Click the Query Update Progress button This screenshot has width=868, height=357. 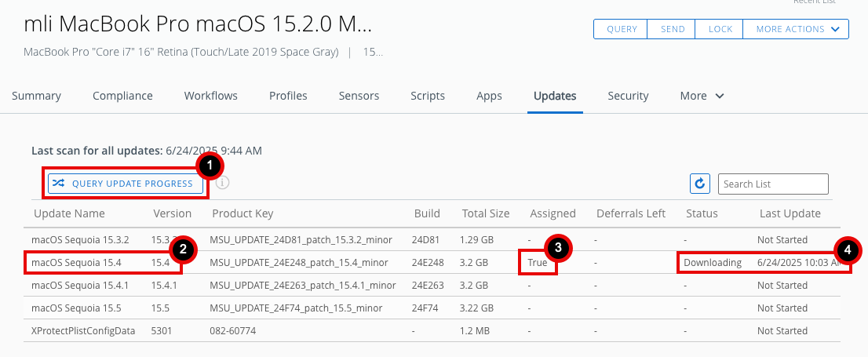coord(126,184)
